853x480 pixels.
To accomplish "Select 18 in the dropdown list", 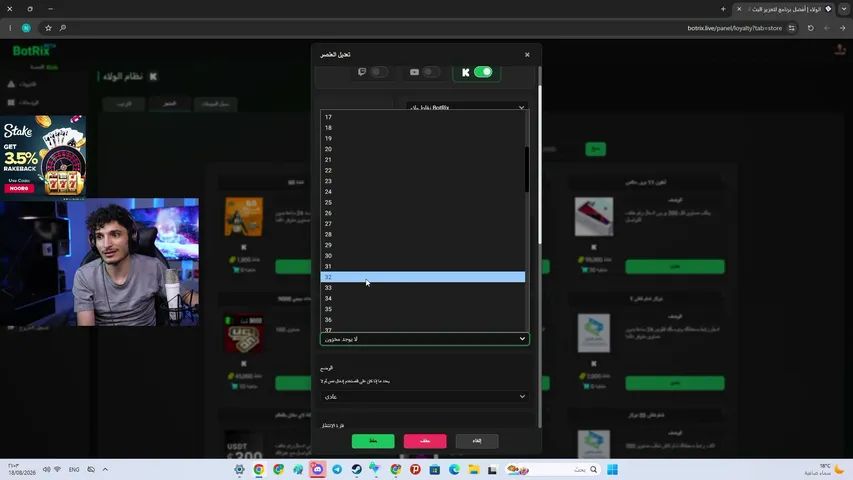I will (x=423, y=128).
